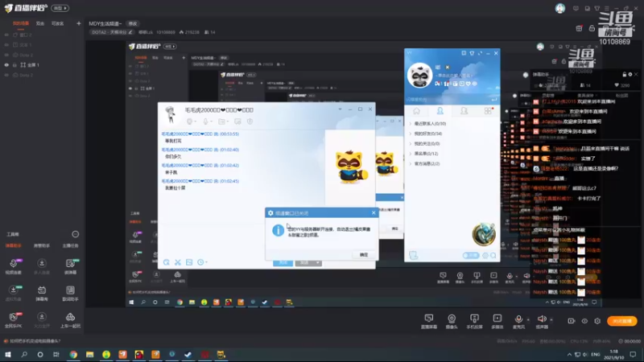Download the 多人连麦 tool

click(x=42, y=266)
